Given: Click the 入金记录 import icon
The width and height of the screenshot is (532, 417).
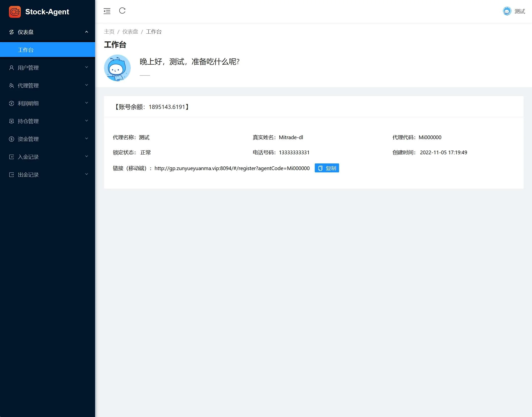Looking at the screenshot, I should coord(11,157).
